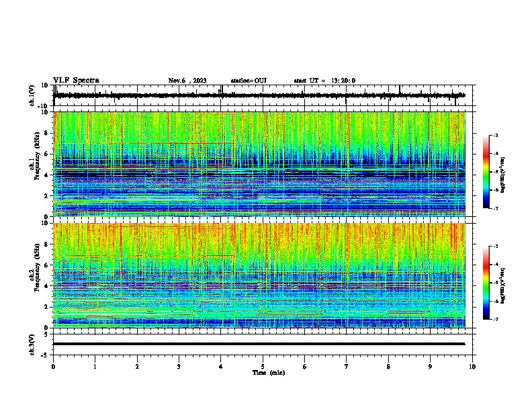Click time axis tick label "2"

137,367
